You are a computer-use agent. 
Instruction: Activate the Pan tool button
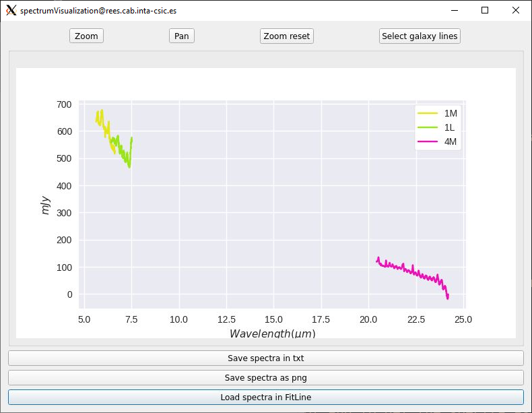182,36
